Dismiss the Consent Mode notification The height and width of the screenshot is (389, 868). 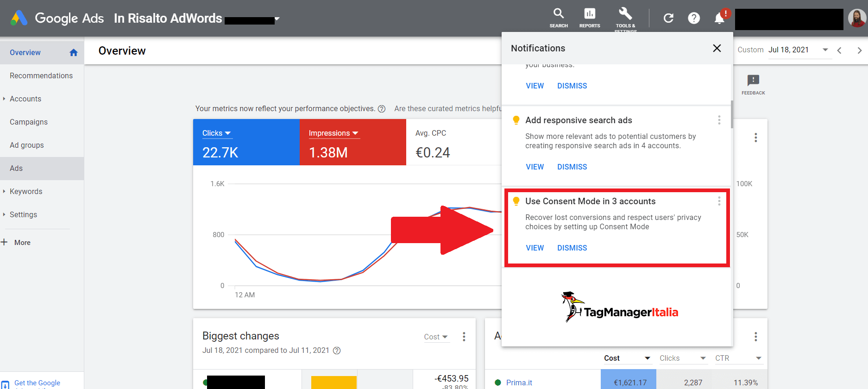(x=572, y=248)
